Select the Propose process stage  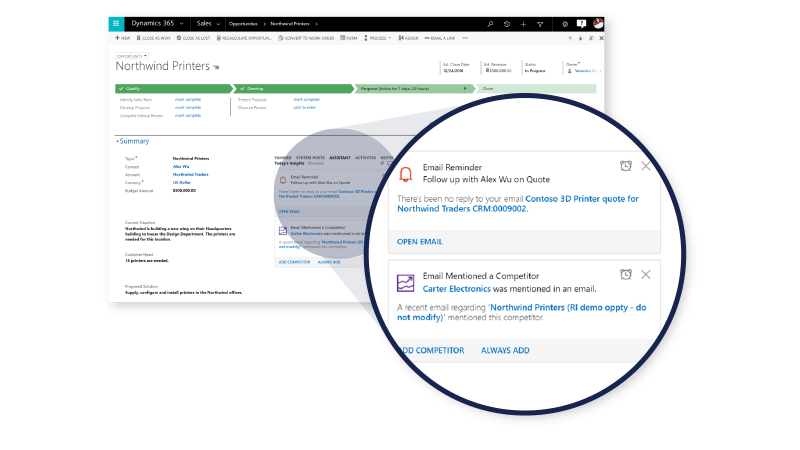[x=414, y=89]
